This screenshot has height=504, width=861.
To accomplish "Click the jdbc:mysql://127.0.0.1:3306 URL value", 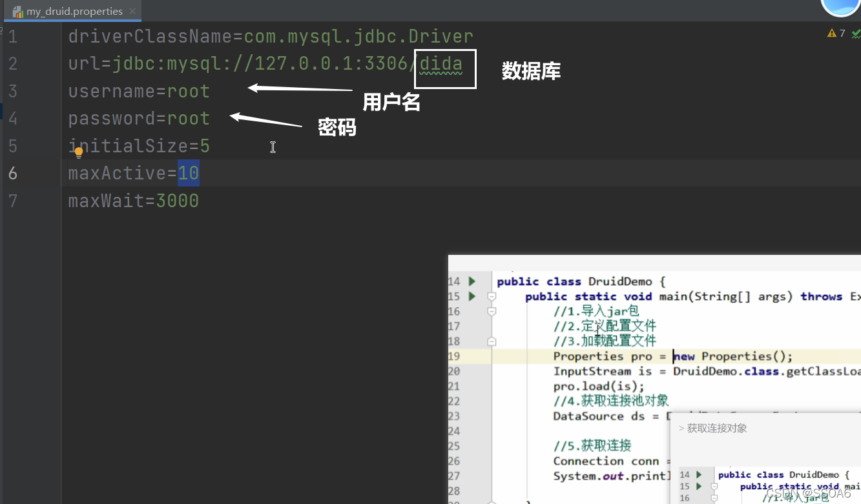I will click(260, 64).
